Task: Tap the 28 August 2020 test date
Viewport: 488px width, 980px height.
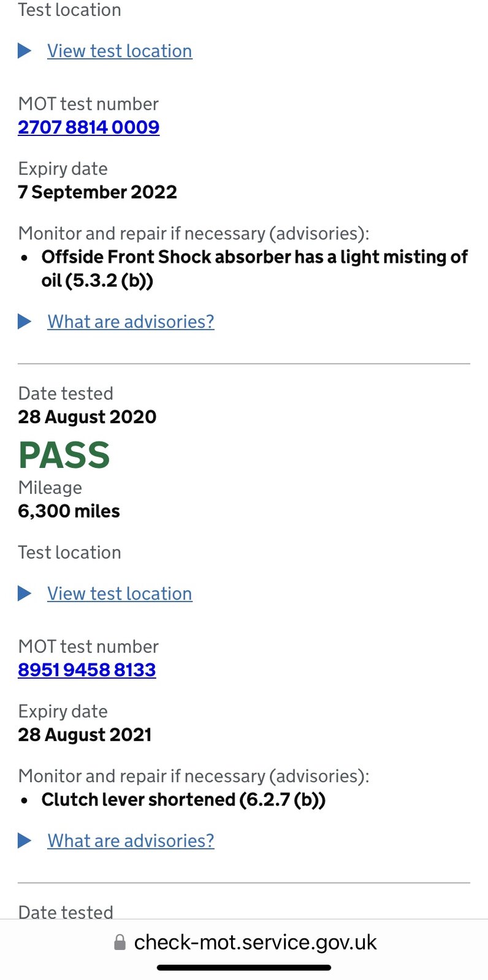Action: coord(87,417)
